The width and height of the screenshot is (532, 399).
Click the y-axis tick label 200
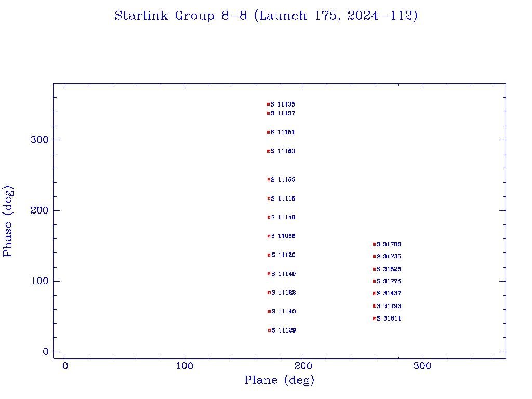point(39,210)
